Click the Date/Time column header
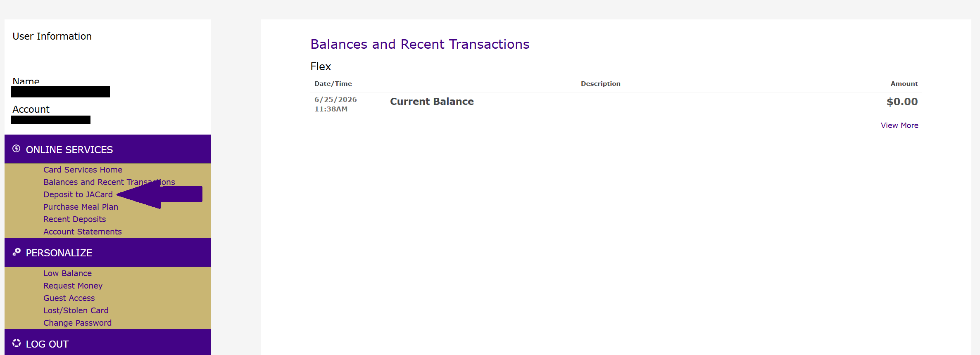The height and width of the screenshot is (355, 980). (333, 84)
